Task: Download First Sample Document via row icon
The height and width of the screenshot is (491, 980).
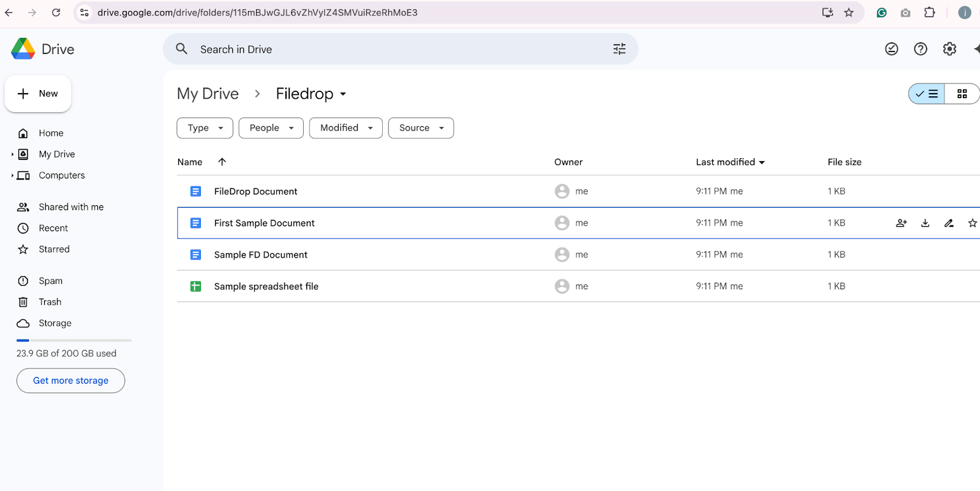Action: pyautogui.click(x=925, y=223)
